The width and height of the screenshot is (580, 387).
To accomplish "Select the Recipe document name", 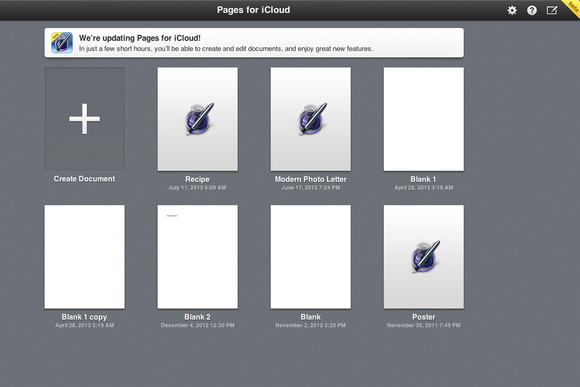I will [x=198, y=179].
